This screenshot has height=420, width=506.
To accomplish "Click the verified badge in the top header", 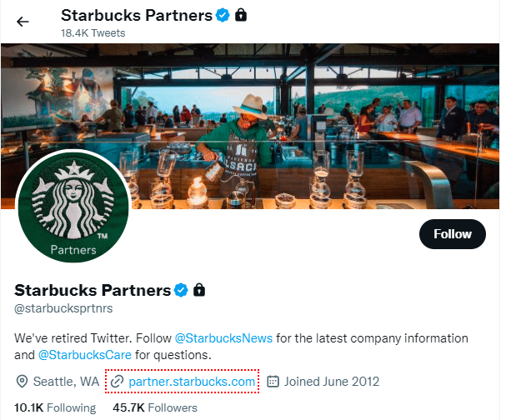I will click(x=223, y=16).
